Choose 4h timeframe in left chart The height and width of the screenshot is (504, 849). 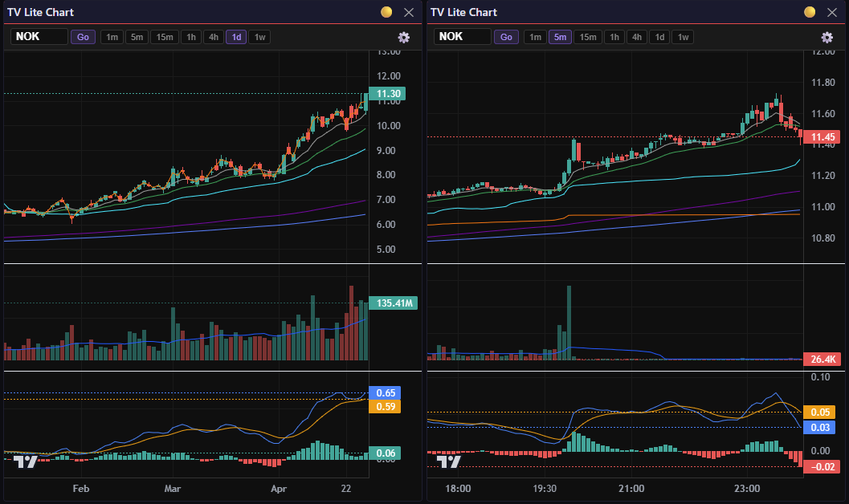[x=213, y=37]
